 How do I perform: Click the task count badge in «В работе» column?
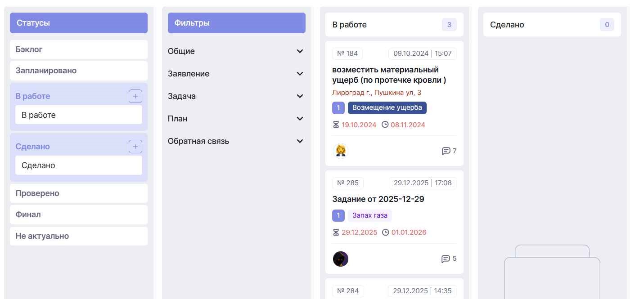[x=449, y=25]
